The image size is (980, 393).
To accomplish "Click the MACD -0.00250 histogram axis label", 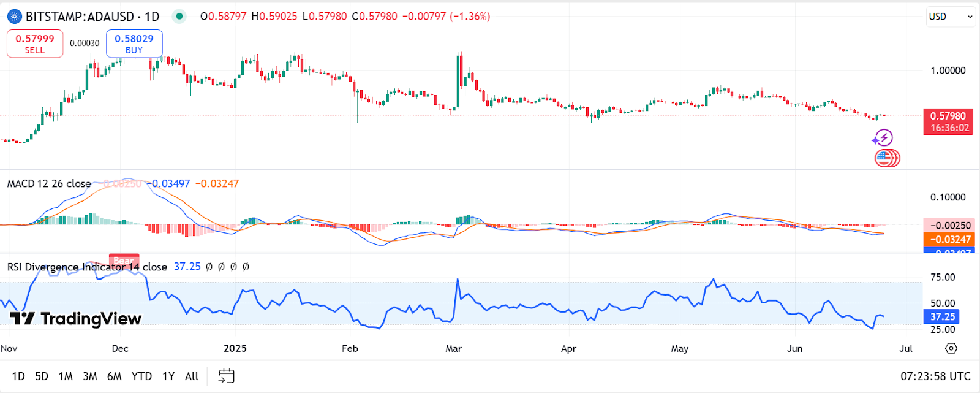I will (948, 226).
